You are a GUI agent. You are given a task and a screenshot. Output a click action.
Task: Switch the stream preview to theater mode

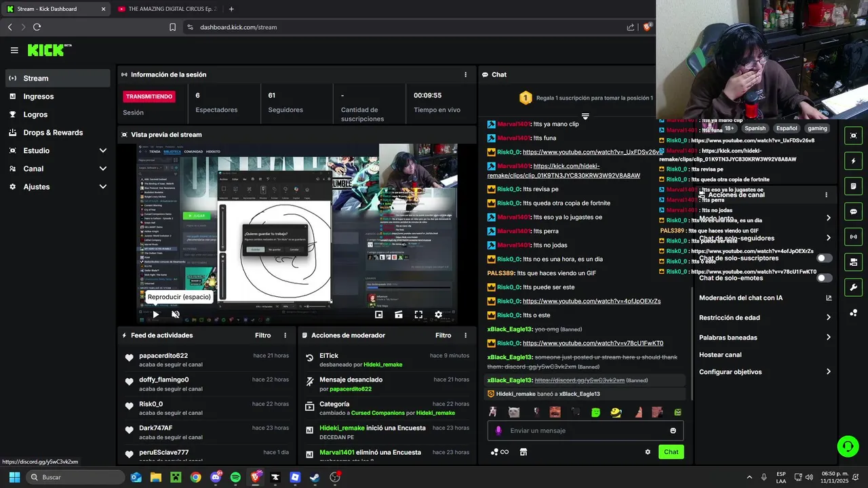tap(399, 314)
